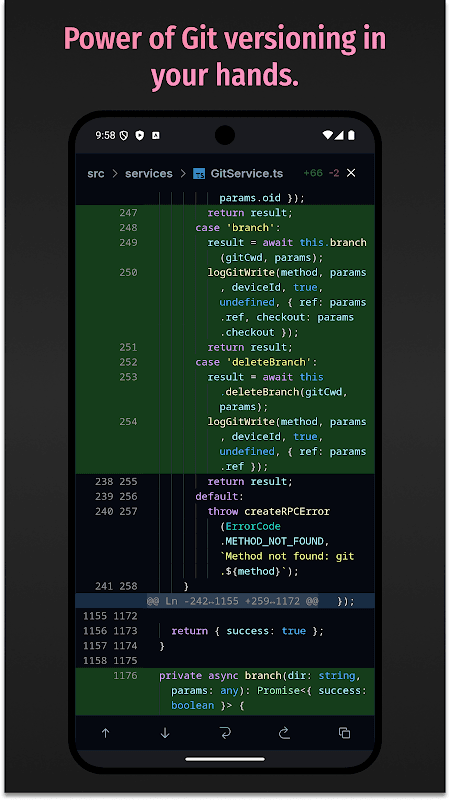Screen dimensions: 450x800
Task: Tap the -2 deletions count
Action: (x=334, y=173)
